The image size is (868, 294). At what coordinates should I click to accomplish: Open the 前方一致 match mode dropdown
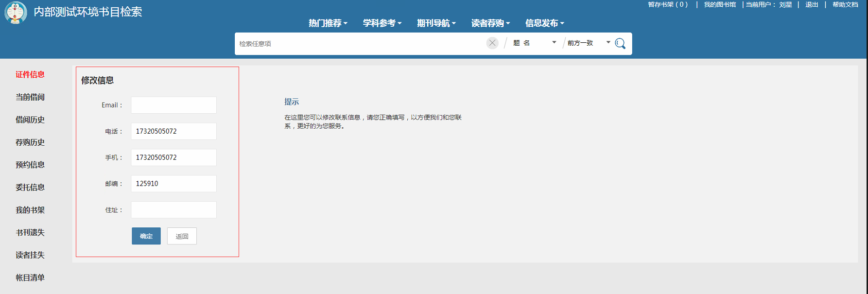click(x=589, y=43)
